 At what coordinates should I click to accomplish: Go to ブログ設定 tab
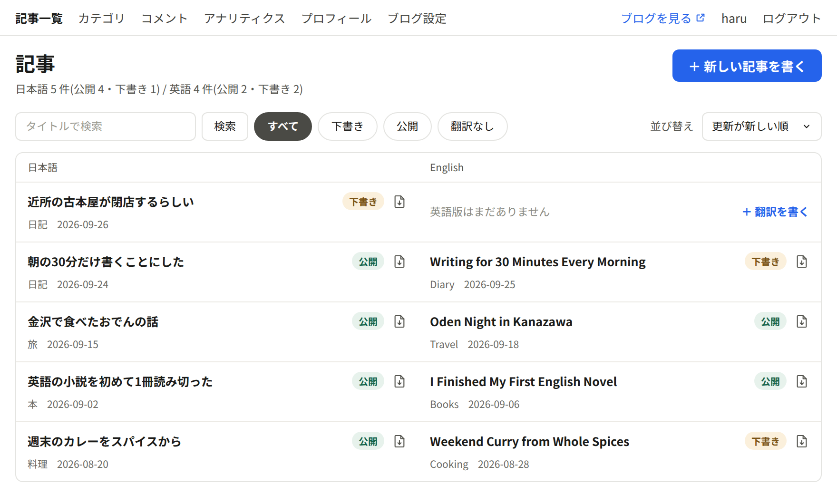click(x=417, y=19)
